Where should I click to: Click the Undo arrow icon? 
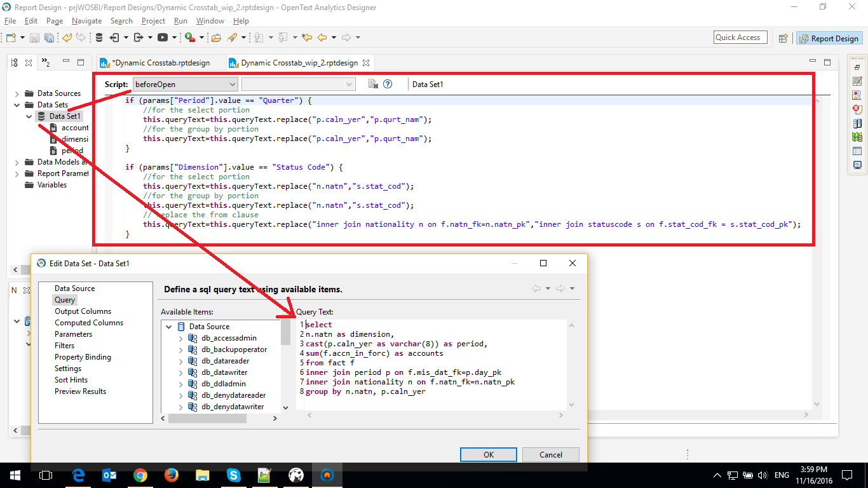pos(67,37)
